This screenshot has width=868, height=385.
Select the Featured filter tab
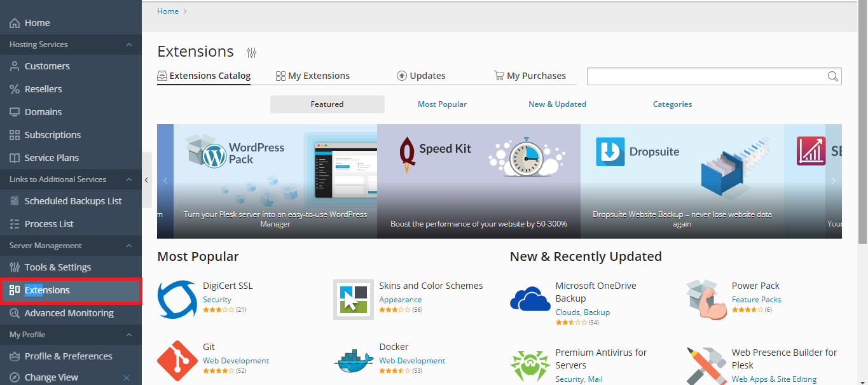327,104
